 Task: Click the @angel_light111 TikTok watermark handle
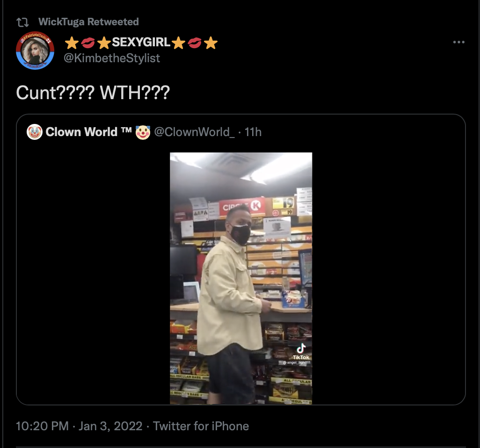296,362
